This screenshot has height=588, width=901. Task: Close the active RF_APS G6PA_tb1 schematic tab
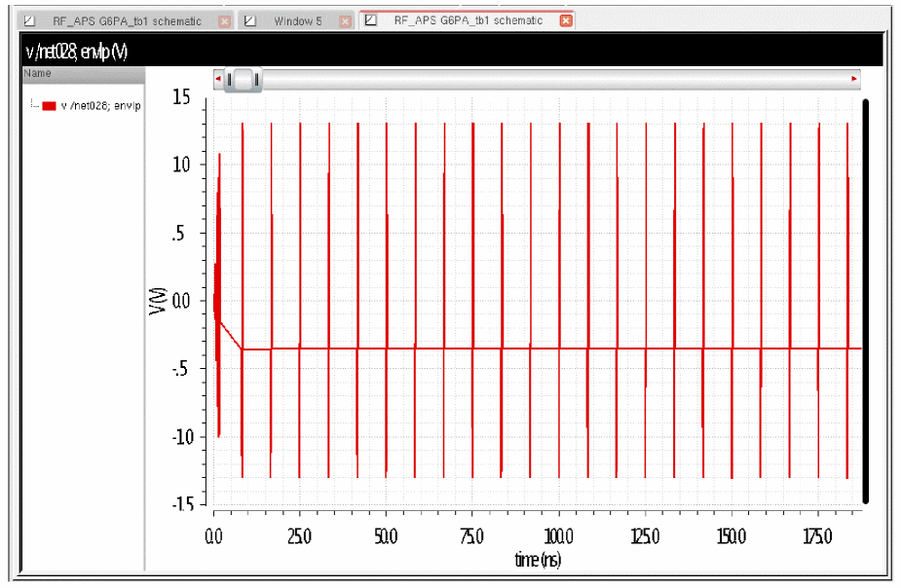pos(566,20)
